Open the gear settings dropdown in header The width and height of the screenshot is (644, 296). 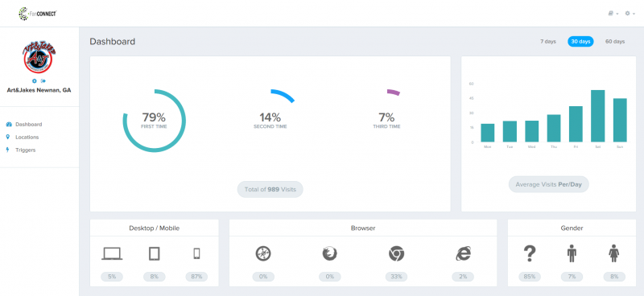pyautogui.click(x=630, y=14)
